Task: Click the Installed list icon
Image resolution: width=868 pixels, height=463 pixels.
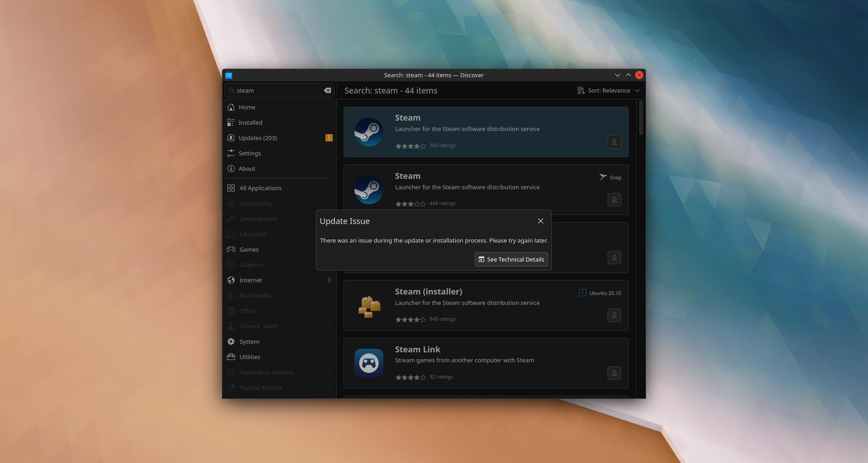Action: [x=231, y=122]
